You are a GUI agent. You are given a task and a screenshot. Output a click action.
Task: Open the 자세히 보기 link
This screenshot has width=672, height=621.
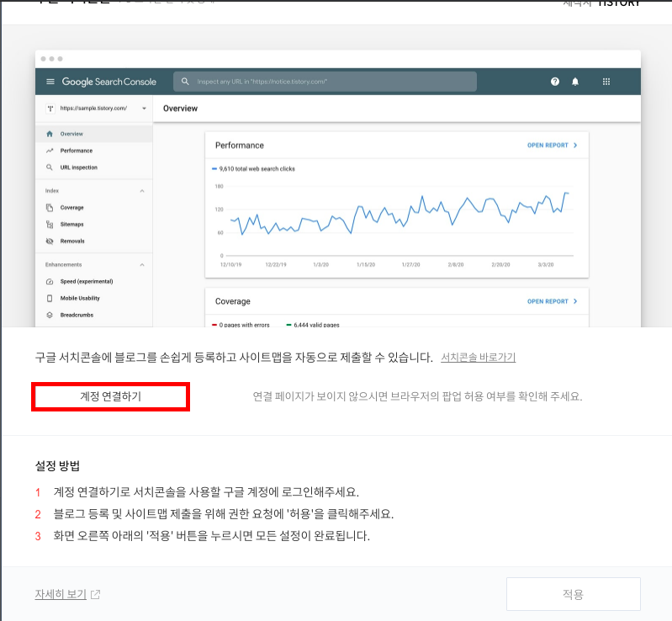61,594
